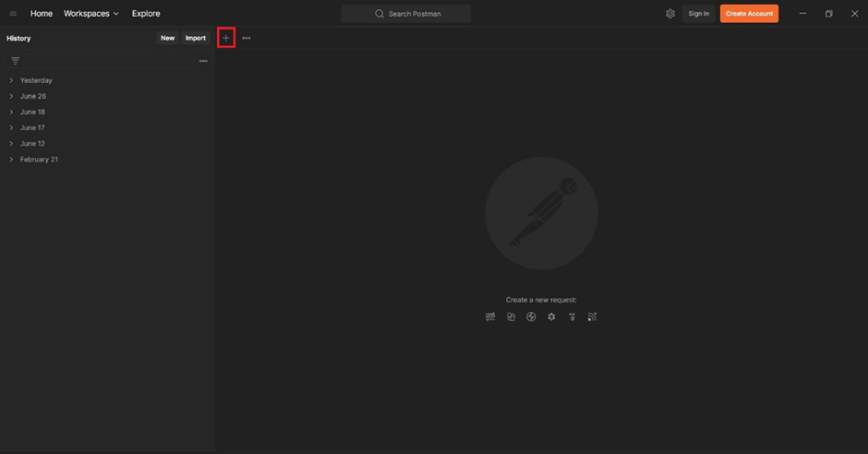The image size is (868, 454).
Task: Create a new gRPC request icon
Action: [x=572, y=317]
